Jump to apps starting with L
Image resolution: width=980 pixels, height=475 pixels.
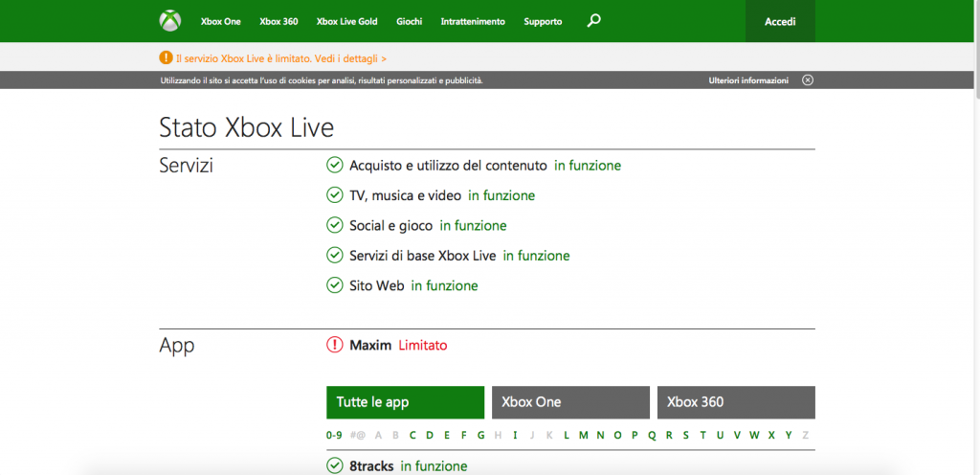567,436
